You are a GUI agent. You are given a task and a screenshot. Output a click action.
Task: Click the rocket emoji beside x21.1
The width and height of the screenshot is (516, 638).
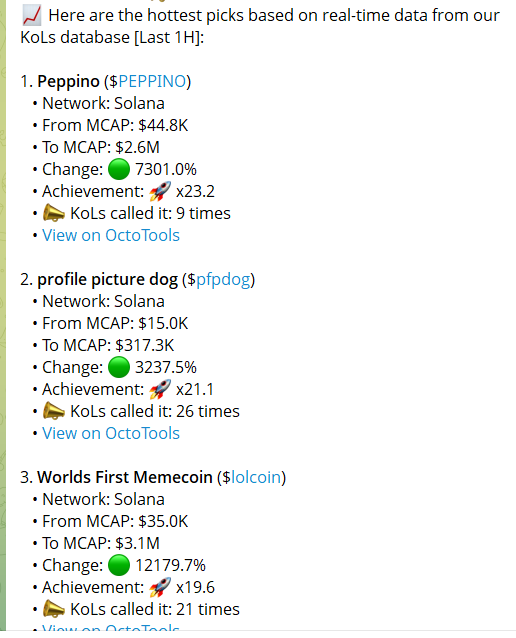coord(160,389)
